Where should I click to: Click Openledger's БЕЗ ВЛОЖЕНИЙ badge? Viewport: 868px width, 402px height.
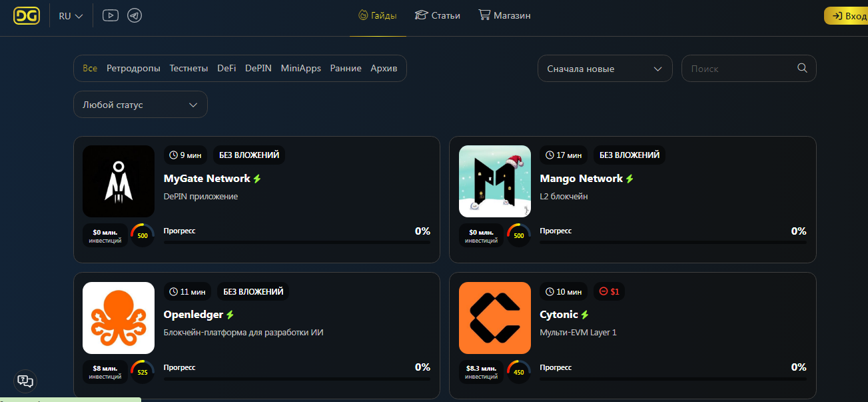pyautogui.click(x=253, y=291)
